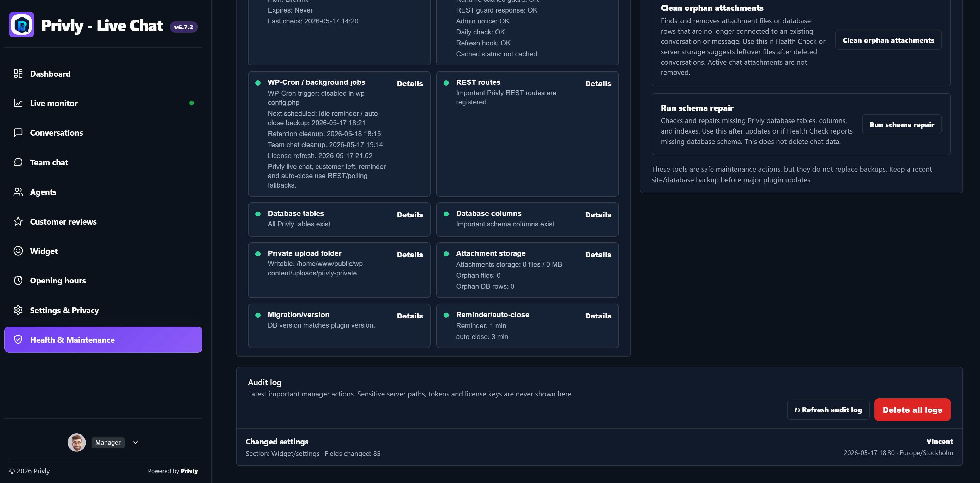Click the Live monitor chart icon
The height and width of the screenshot is (483, 980).
[x=18, y=103]
